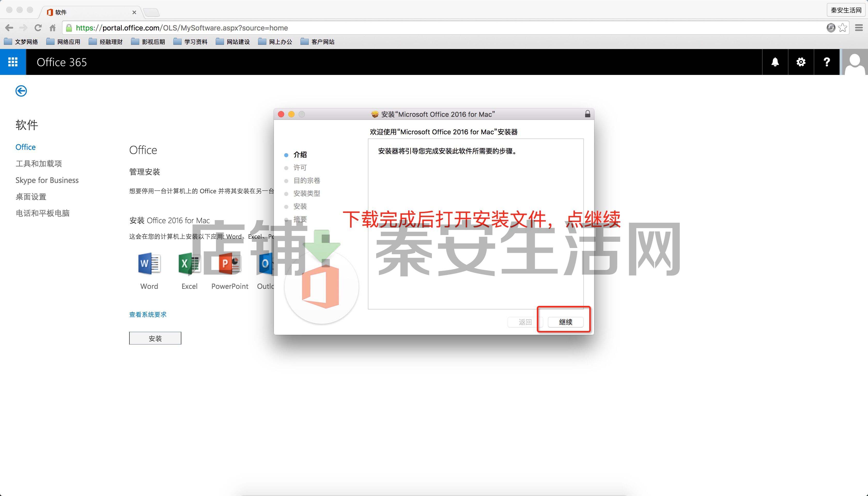This screenshot has height=496, width=868.
Task: Click the Excel app icon
Action: pos(189,264)
